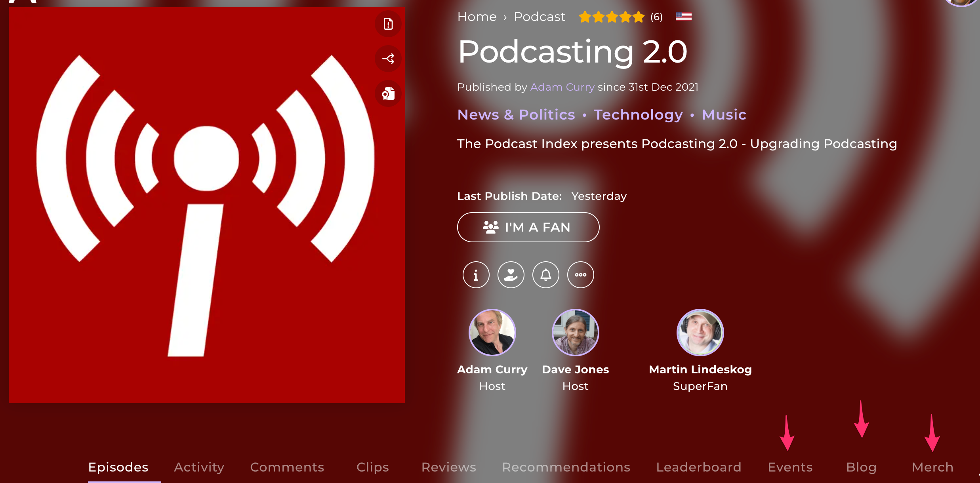Open the Reviews tab
Image resolution: width=980 pixels, height=483 pixels.
pyautogui.click(x=448, y=467)
